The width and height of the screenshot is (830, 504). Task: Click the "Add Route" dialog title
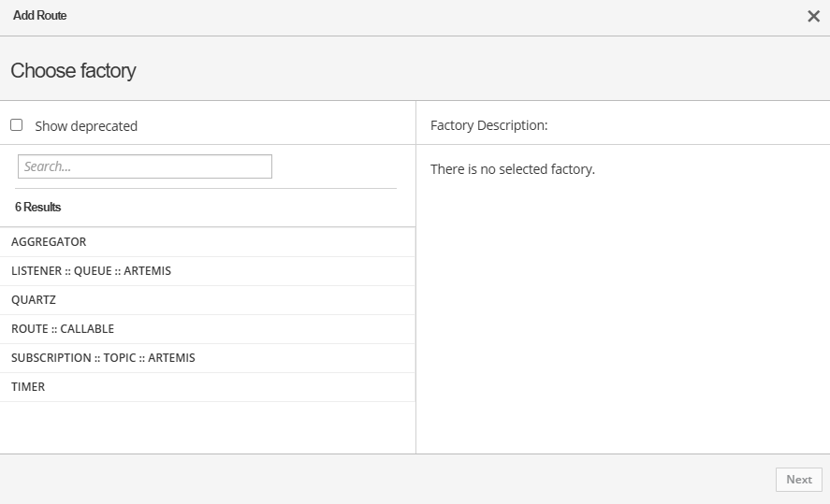(39, 16)
